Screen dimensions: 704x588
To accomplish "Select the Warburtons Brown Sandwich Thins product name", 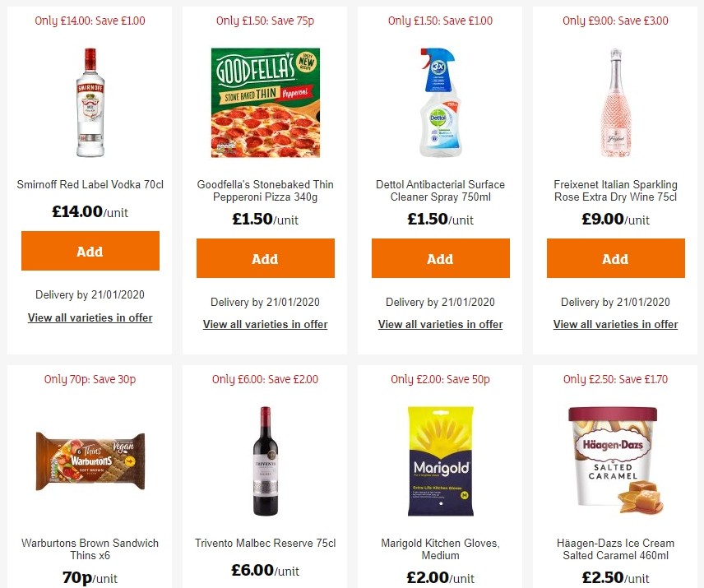I will pyautogui.click(x=90, y=549).
